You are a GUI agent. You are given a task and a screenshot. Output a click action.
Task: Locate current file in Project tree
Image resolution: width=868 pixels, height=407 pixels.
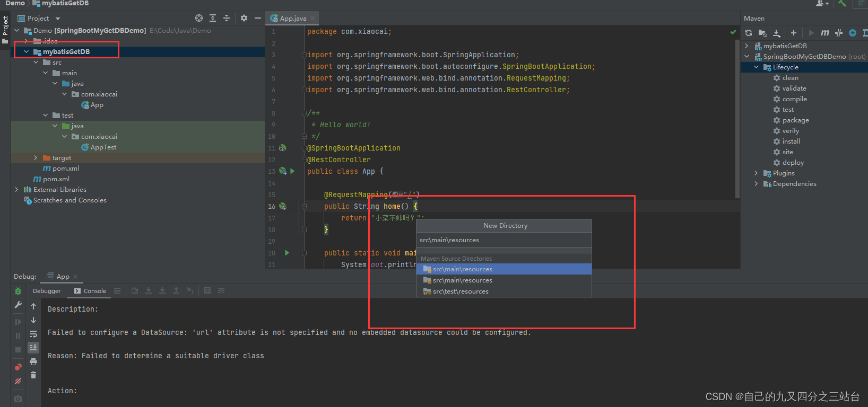pos(199,18)
